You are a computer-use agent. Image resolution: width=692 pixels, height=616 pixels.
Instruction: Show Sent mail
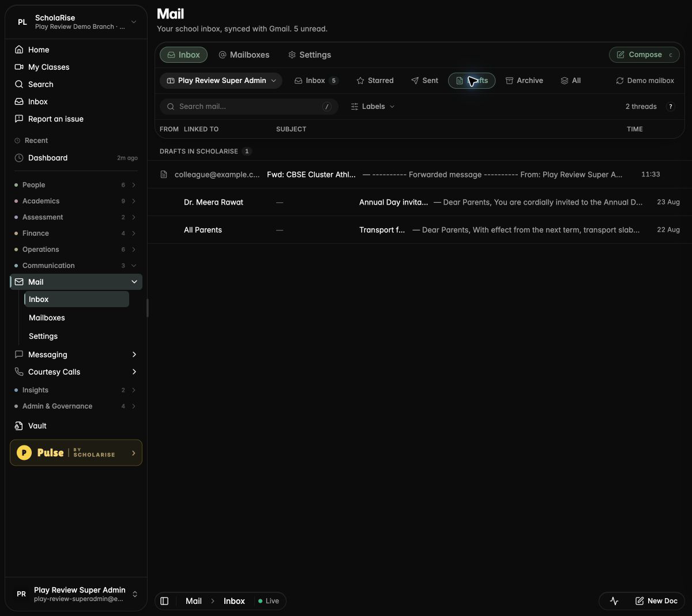(x=424, y=81)
